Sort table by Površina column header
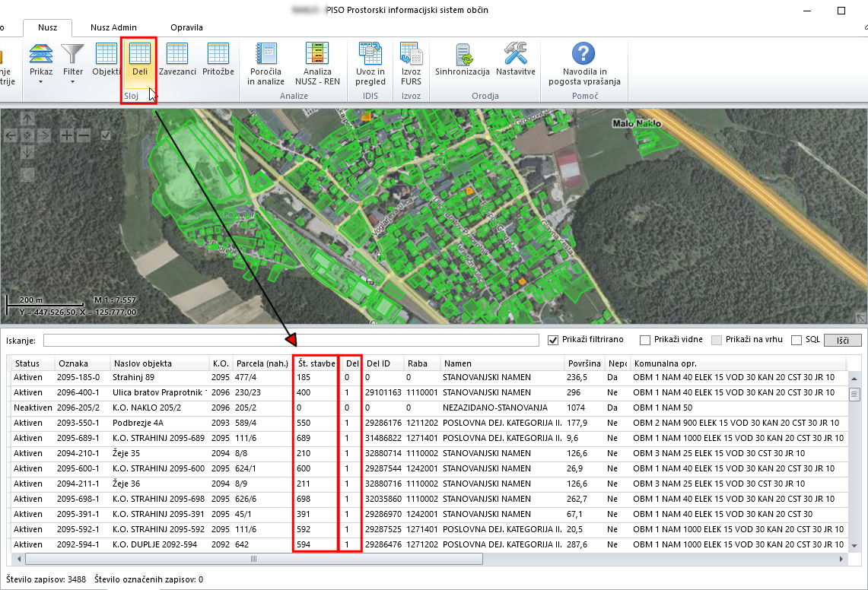 pyautogui.click(x=583, y=363)
